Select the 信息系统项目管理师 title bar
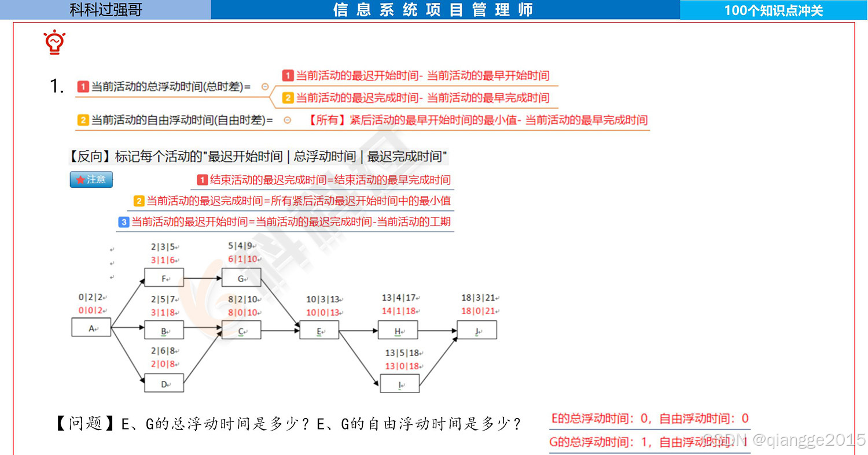Image resolution: width=868 pixels, height=455 pixels. coord(445,10)
